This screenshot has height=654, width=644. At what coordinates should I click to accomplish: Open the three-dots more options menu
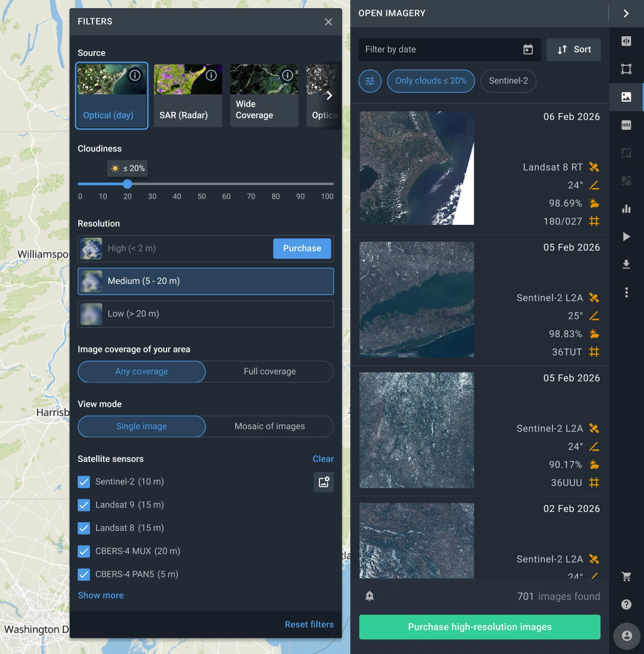pos(627,292)
